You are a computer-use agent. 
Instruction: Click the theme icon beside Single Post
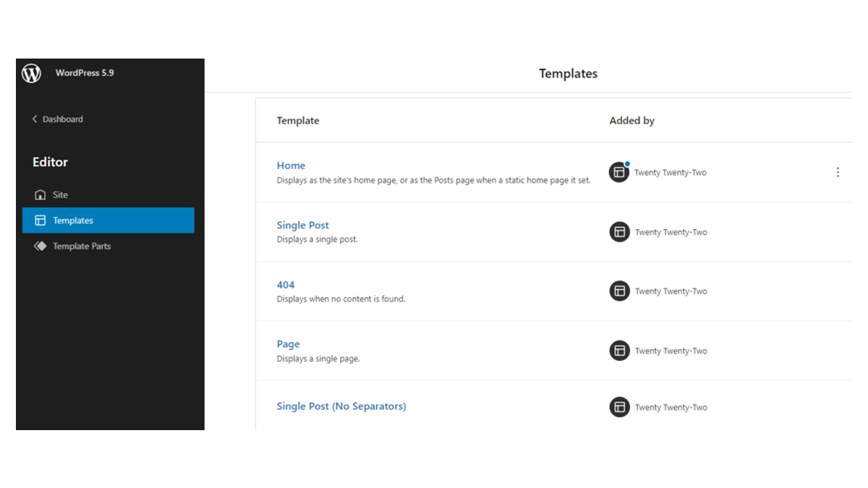point(619,232)
